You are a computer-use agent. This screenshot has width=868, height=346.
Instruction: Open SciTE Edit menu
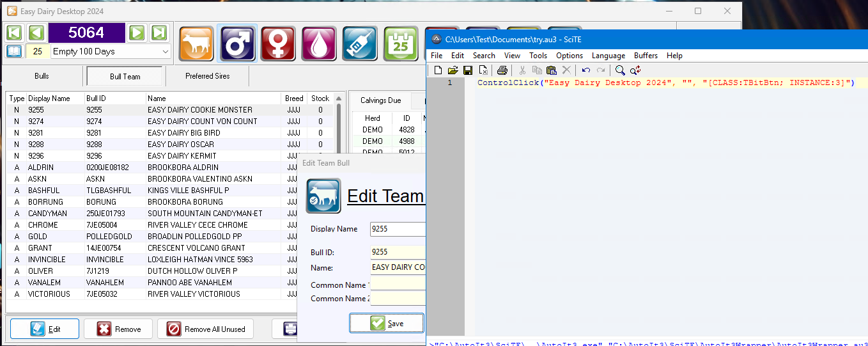click(458, 56)
